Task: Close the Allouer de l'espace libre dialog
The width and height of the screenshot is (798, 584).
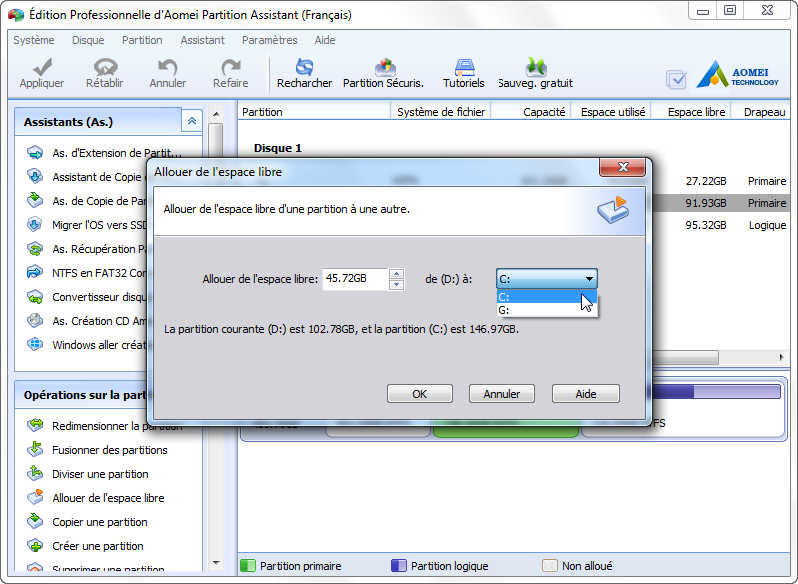Action: click(x=623, y=167)
